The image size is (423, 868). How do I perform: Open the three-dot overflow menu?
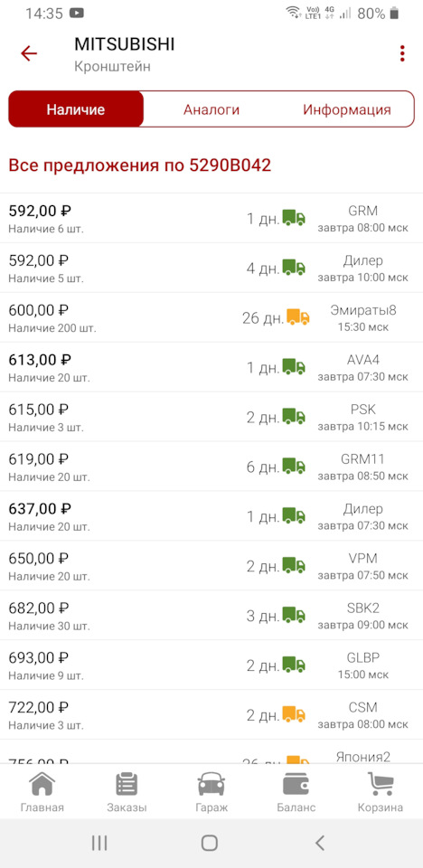click(x=402, y=53)
